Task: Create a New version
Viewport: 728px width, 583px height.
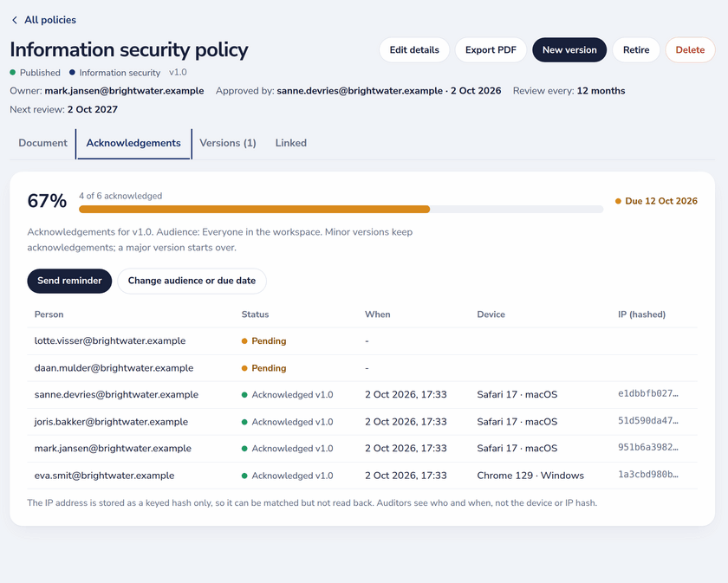Action: pos(569,49)
